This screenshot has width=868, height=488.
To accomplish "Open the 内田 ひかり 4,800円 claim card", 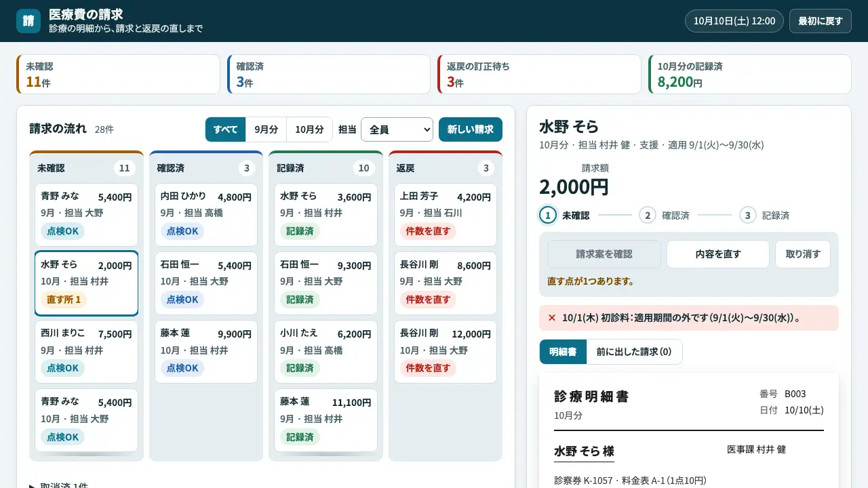I will (x=206, y=215).
